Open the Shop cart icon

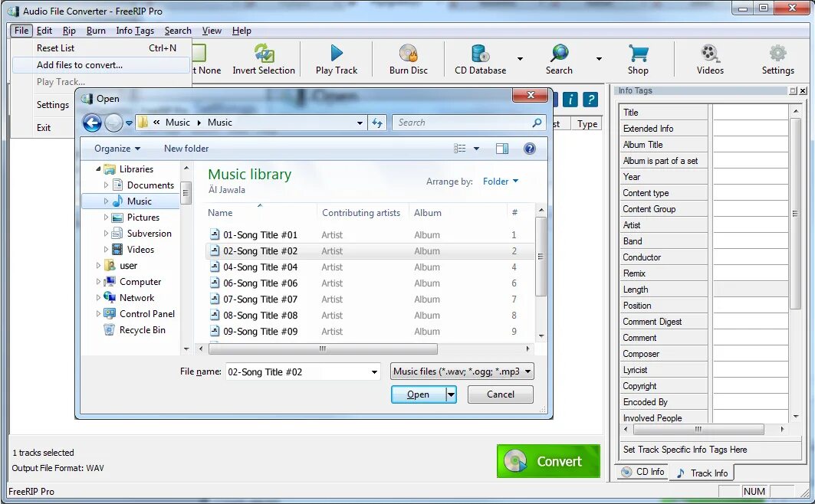tap(638, 53)
